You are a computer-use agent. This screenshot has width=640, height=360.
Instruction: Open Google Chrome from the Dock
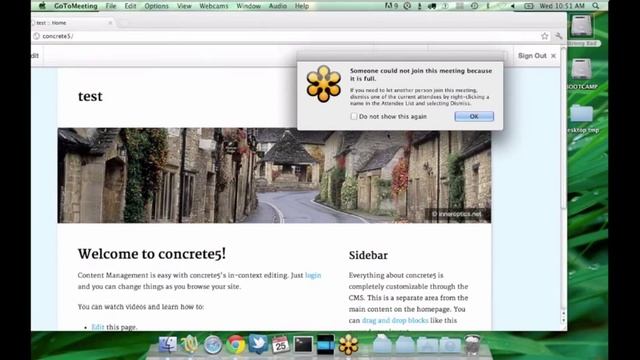pyautogui.click(x=236, y=345)
